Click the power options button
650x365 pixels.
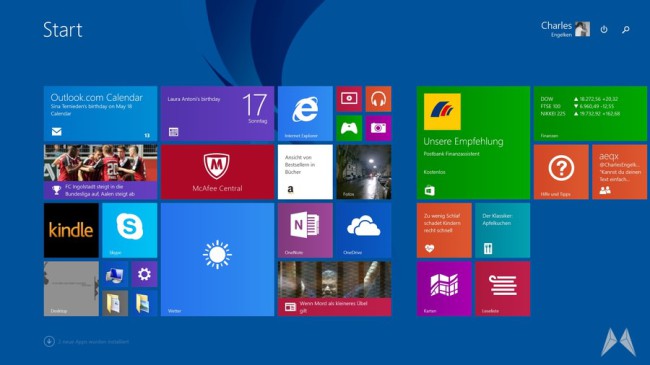pyautogui.click(x=604, y=29)
